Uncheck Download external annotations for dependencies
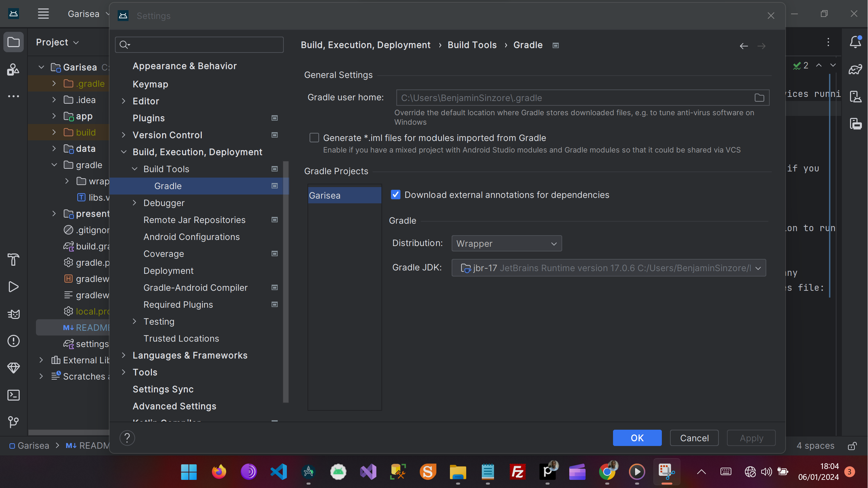This screenshot has width=868, height=488. [x=396, y=195]
